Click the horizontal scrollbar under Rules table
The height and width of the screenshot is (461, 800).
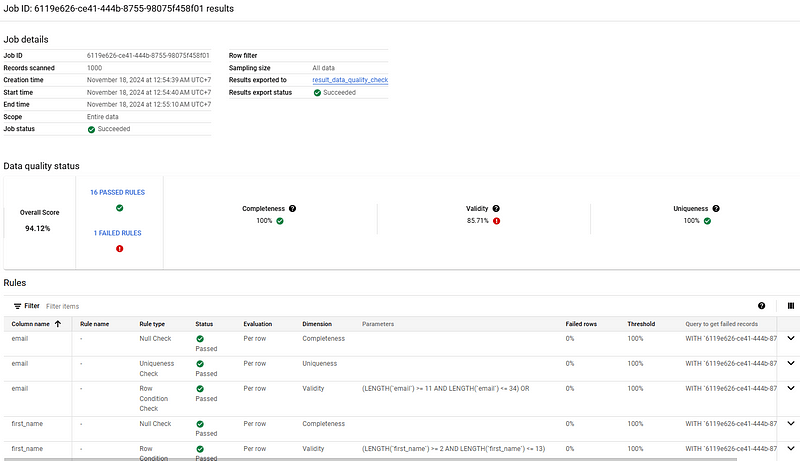(370, 459)
